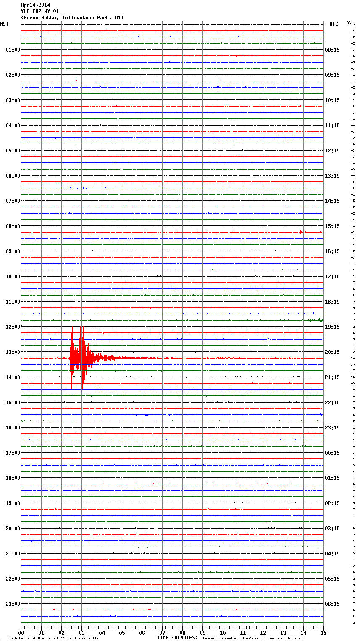Click the 08:15 UTC time label
Viewport: 357px width, 644px height.
[x=332, y=50]
